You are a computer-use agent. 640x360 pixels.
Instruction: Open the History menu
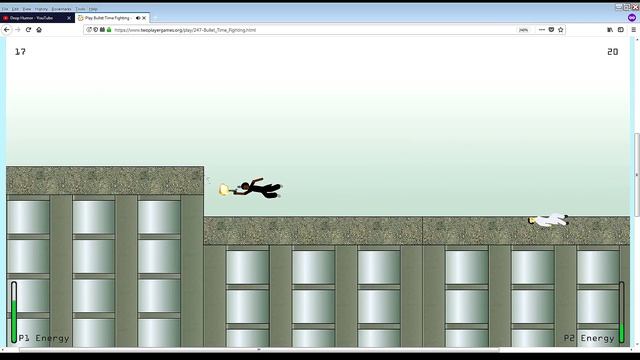click(x=41, y=9)
